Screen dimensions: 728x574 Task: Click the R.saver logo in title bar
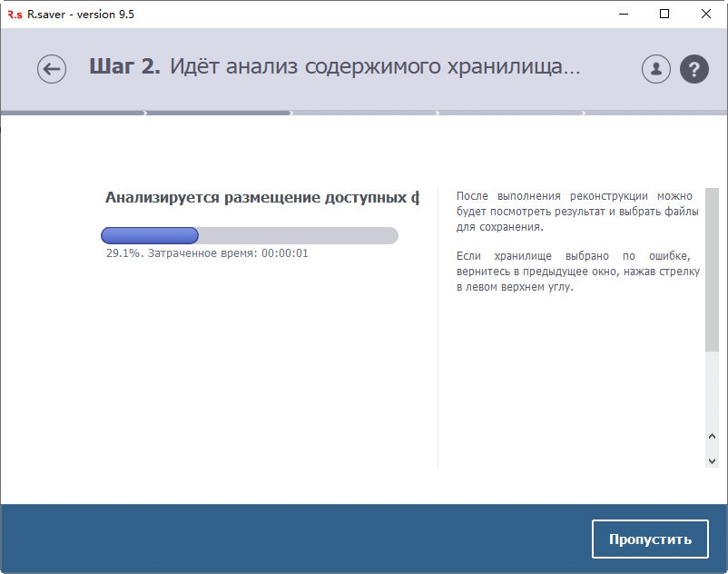(13, 14)
